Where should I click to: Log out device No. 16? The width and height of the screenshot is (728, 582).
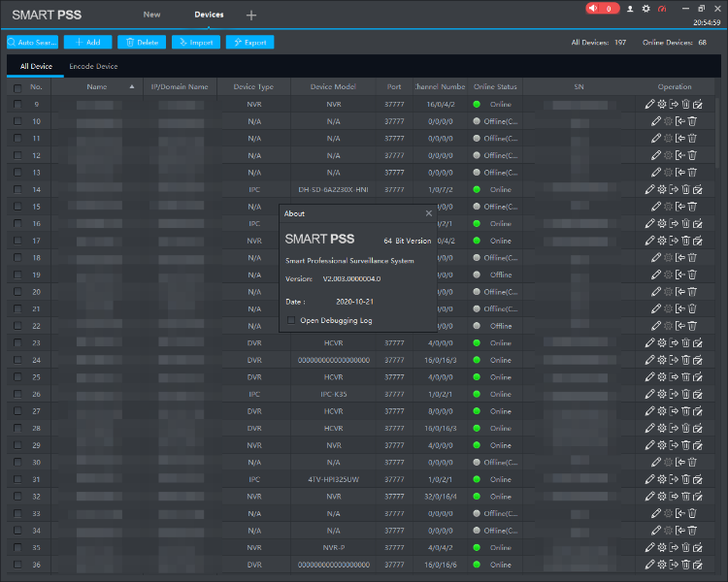(x=674, y=224)
